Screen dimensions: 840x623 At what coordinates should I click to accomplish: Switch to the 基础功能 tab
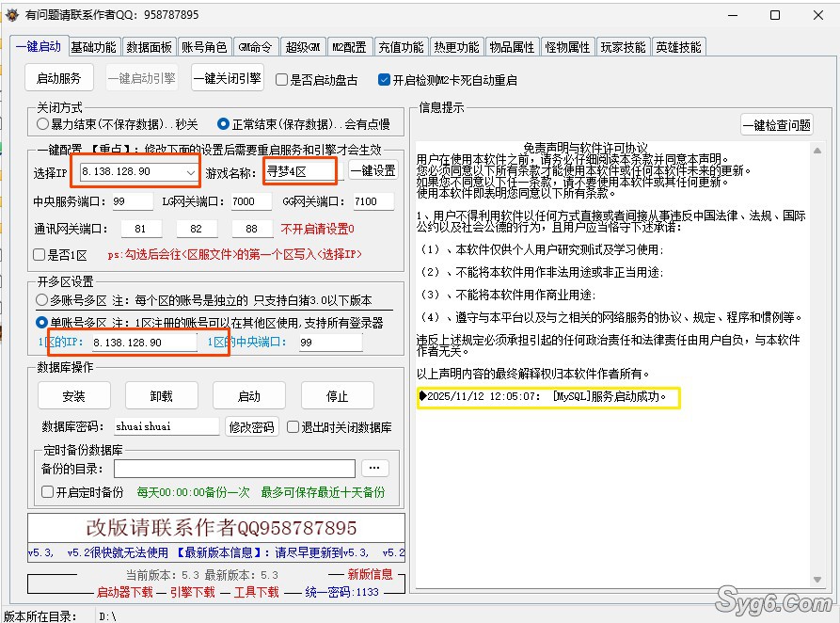(x=94, y=47)
